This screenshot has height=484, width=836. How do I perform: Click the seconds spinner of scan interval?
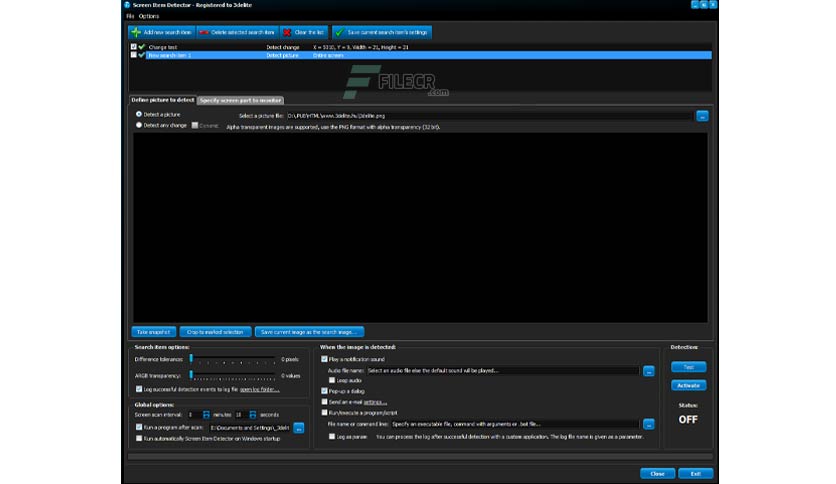(253, 415)
